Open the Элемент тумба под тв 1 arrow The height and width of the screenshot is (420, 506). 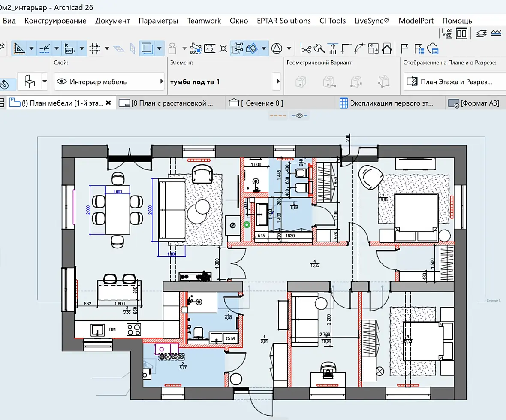point(277,82)
